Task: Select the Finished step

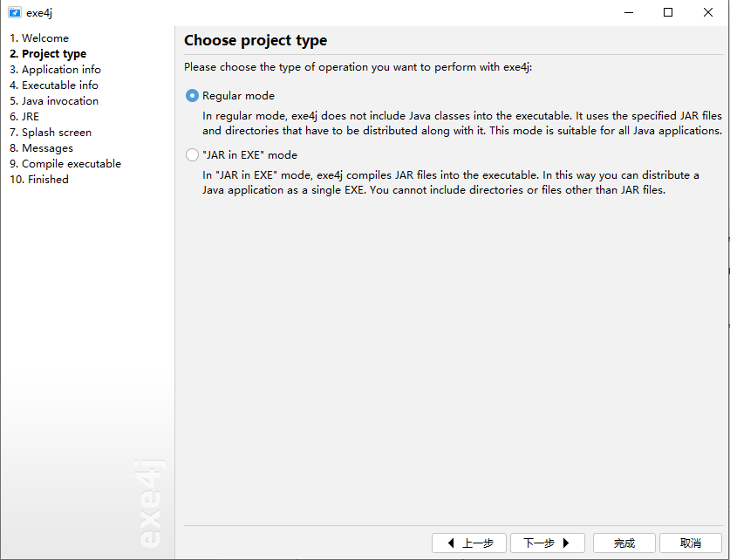Action: [x=39, y=180]
